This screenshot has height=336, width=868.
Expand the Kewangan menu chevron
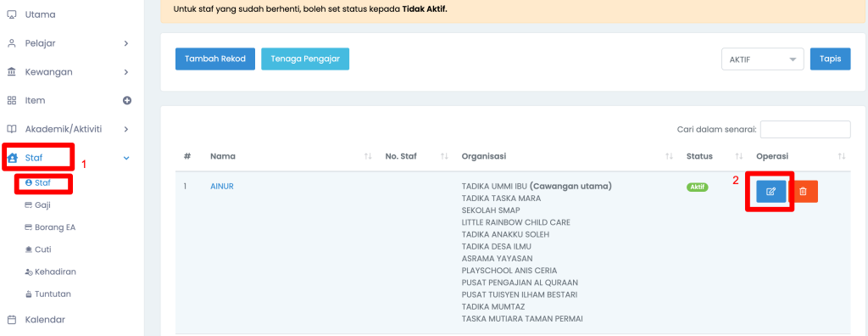[126, 72]
